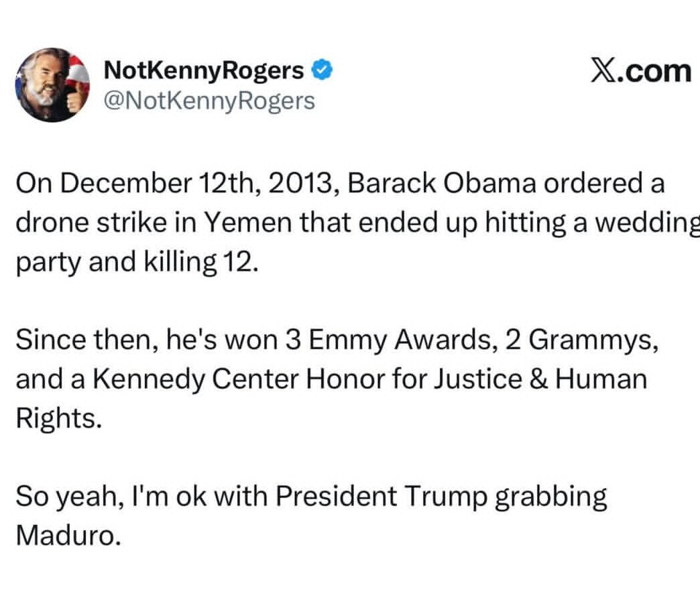
Task: Click the word "Yemen" in the post
Action: [x=258, y=223]
